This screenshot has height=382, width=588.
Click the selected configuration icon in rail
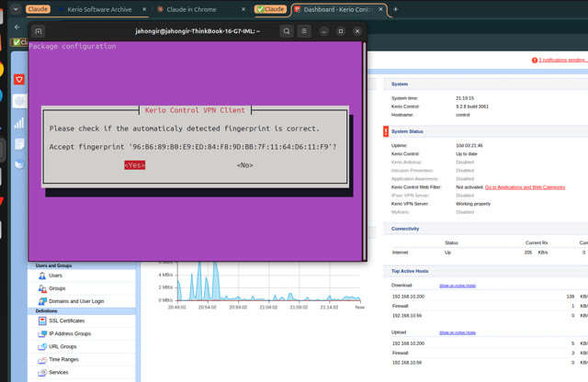pos(19,101)
